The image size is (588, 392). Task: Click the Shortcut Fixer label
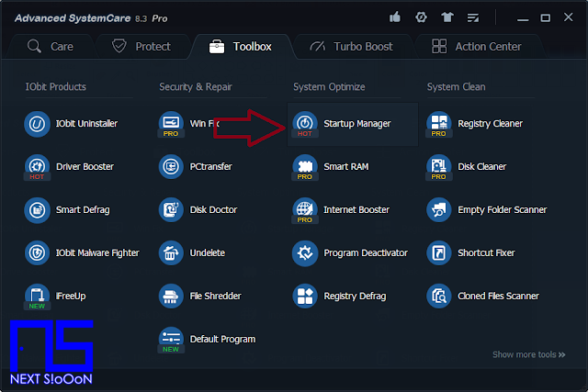[486, 253]
